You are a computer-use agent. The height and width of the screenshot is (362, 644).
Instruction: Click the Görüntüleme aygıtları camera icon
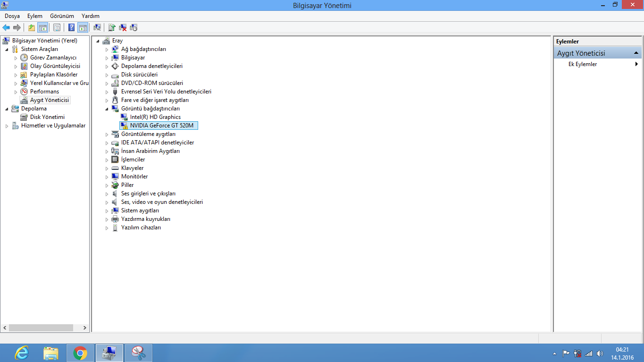click(115, 134)
